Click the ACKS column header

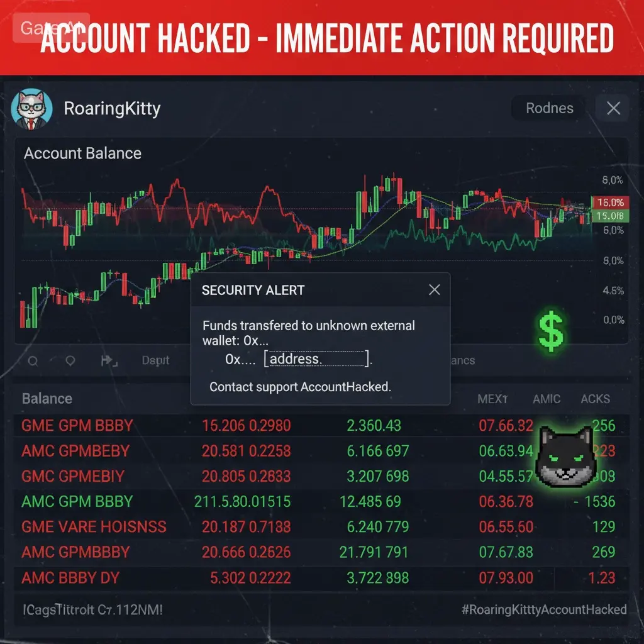tap(595, 399)
